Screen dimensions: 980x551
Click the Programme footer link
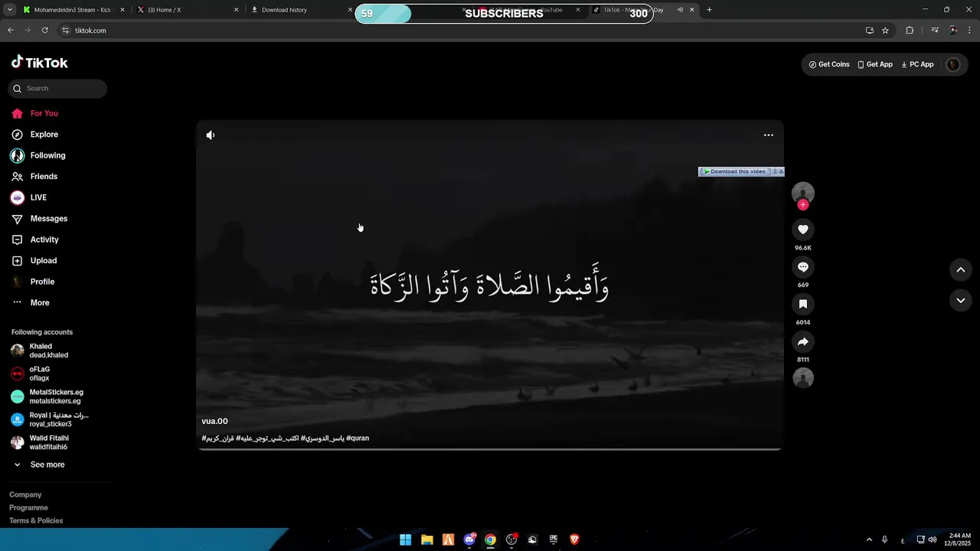[28, 508]
